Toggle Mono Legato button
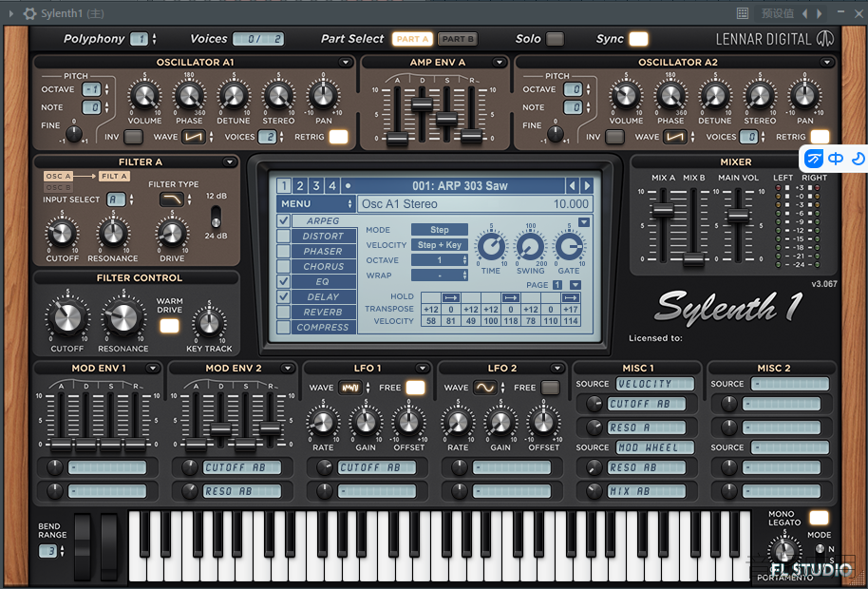 pos(819,518)
